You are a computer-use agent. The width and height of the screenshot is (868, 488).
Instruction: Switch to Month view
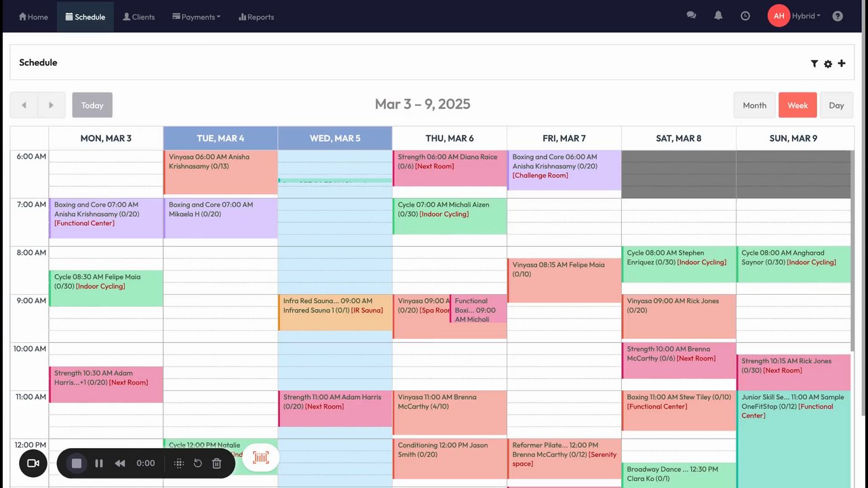pyautogui.click(x=755, y=105)
